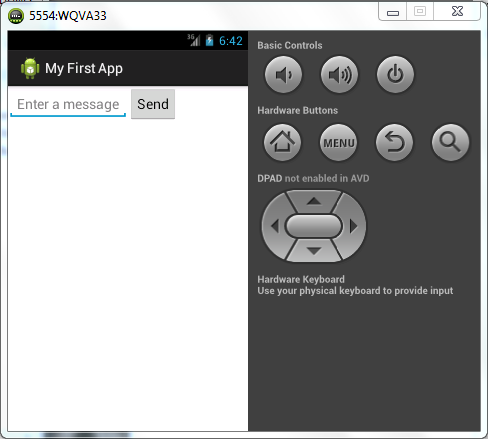Click the DPAD center button
This screenshot has height=439, width=488.
click(x=314, y=226)
